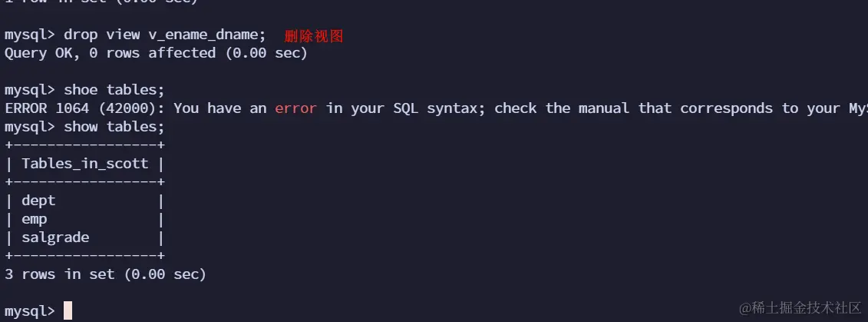Click the table's bottom border line
Screen dimensions: 868x322
[84, 256]
